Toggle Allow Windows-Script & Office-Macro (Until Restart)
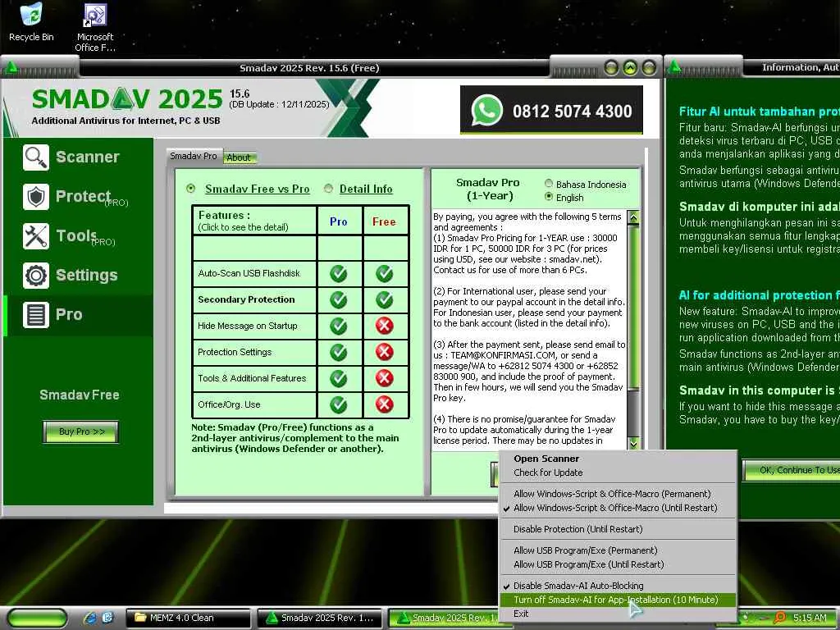Screen dimensions: 840x630 point(617,508)
